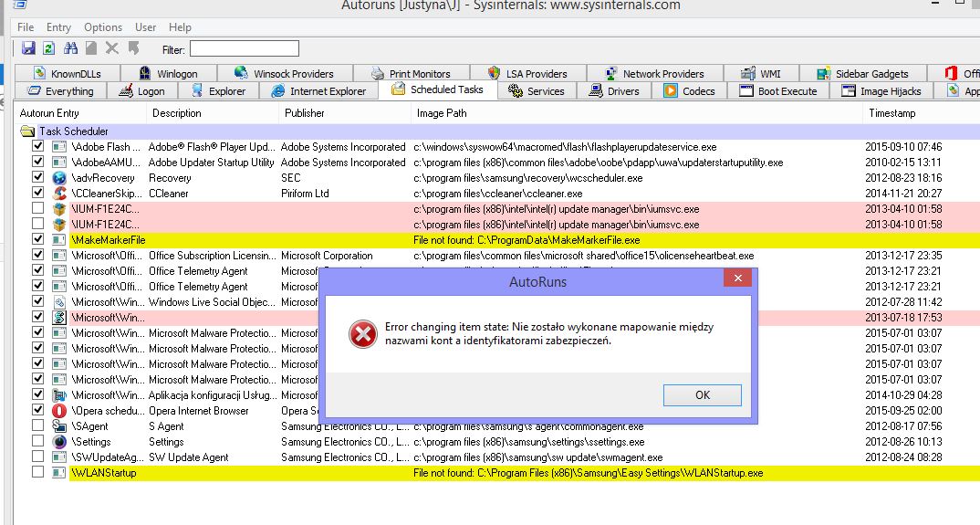Switch to the Image Hijacks tab
The height and width of the screenshot is (525, 980).
pos(881,90)
